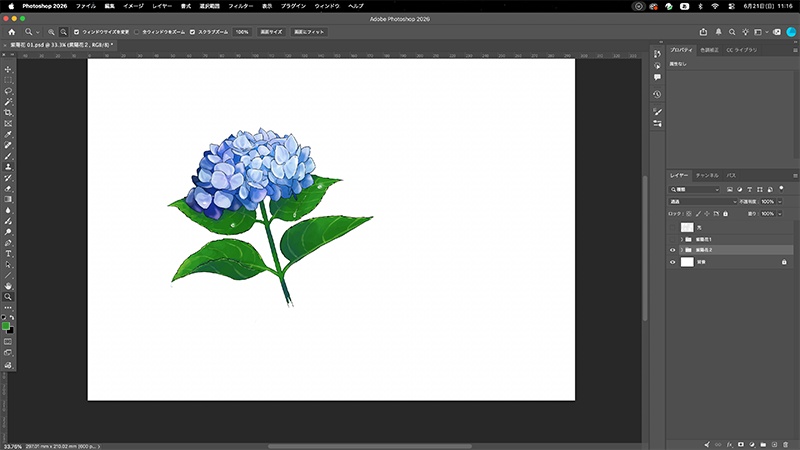Select the Zoom tool in the toolbox
800x450 pixels.
[x=8, y=297]
